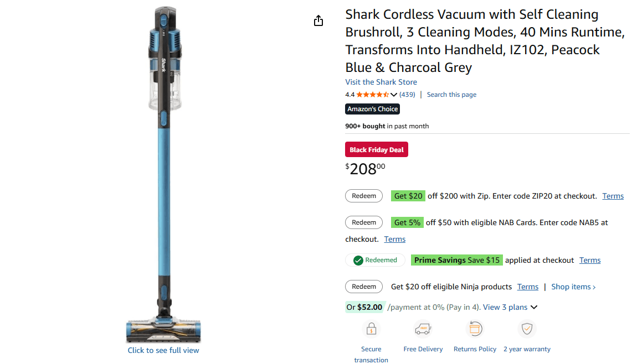Open full view of vacuum image
This screenshot has height=364, width=632.
coord(163,350)
